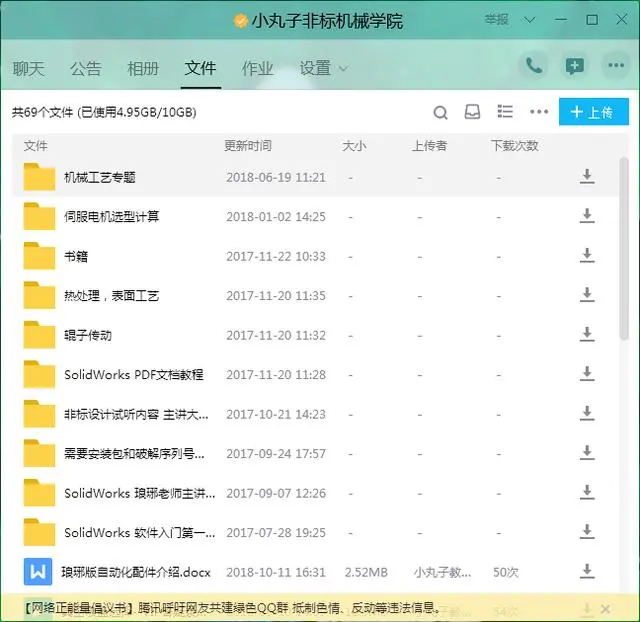Click the 上传 upload button
This screenshot has width=640, height=622.
[593, 112]
